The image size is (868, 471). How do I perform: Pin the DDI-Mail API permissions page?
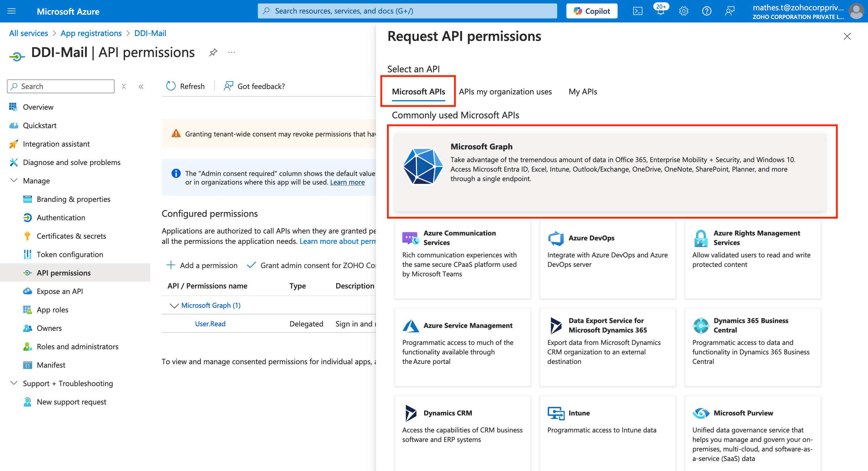[x=213, y=53]
